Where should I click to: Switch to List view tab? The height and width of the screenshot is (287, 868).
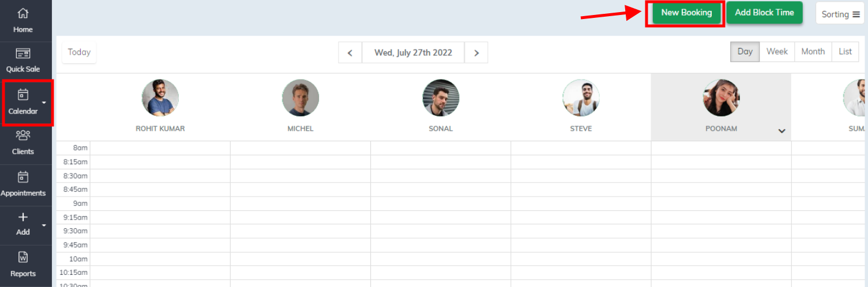point(845,51)
